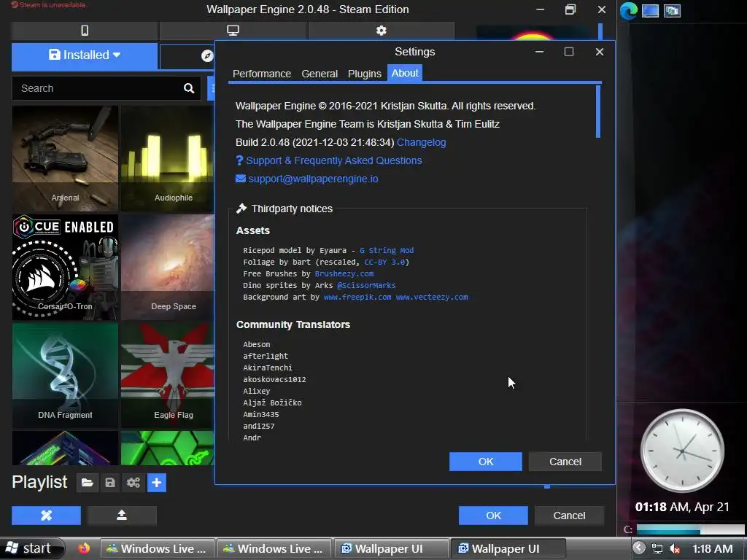Click translator name akoskovacs1012
This screenshot has height=560, width=747.
pyautogui.click(x=274, y=379)
